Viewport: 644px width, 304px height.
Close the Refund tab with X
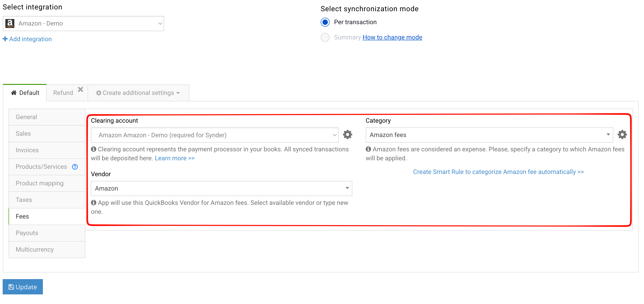80,89
